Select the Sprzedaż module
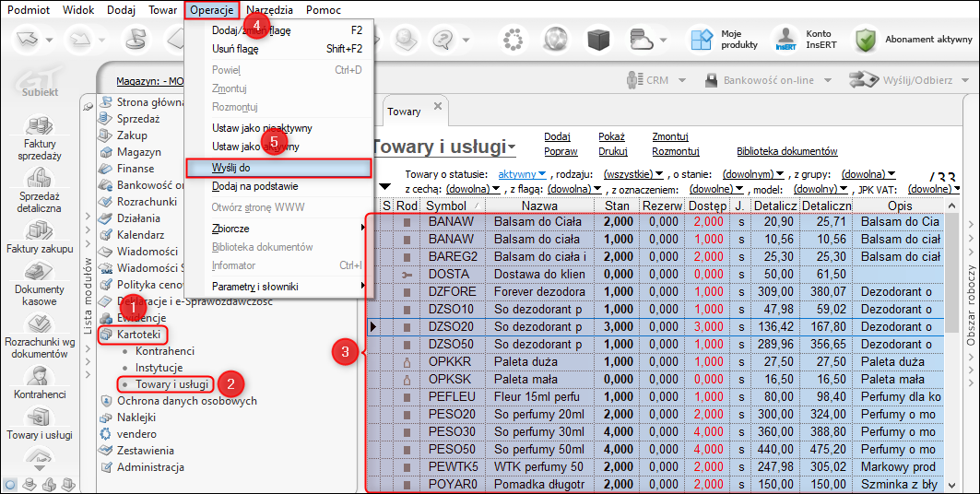The height and width of the screenshot is (494, 980). (138, 119)
